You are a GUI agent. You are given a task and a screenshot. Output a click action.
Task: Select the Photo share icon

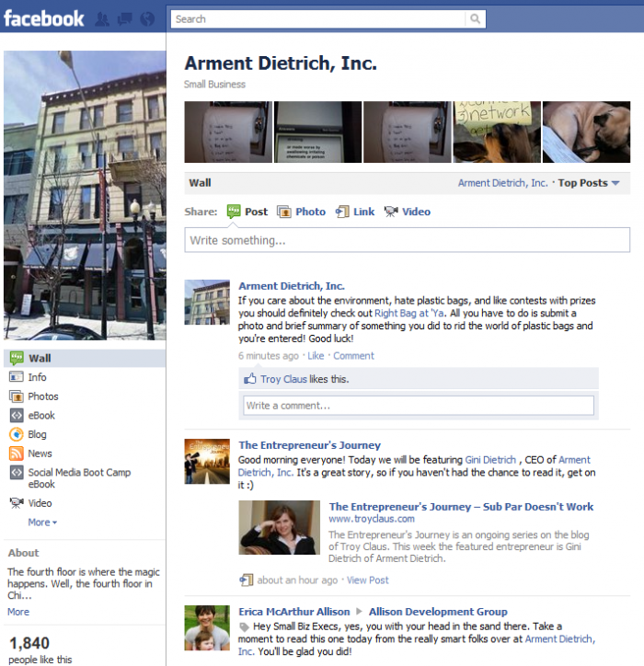tap(284, 212)
